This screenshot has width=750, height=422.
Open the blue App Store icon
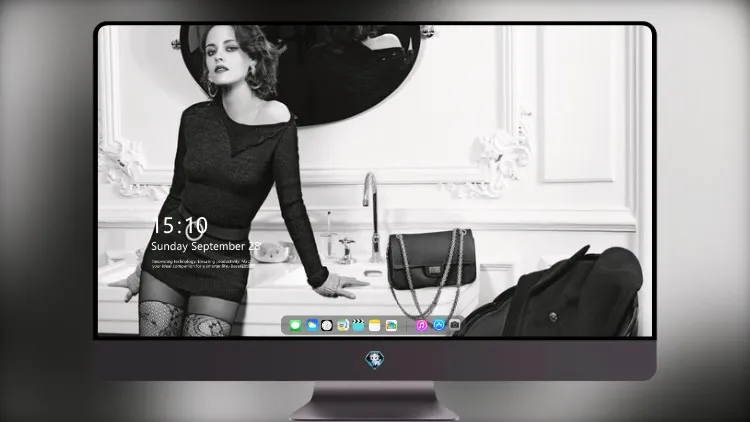(439, 325)
